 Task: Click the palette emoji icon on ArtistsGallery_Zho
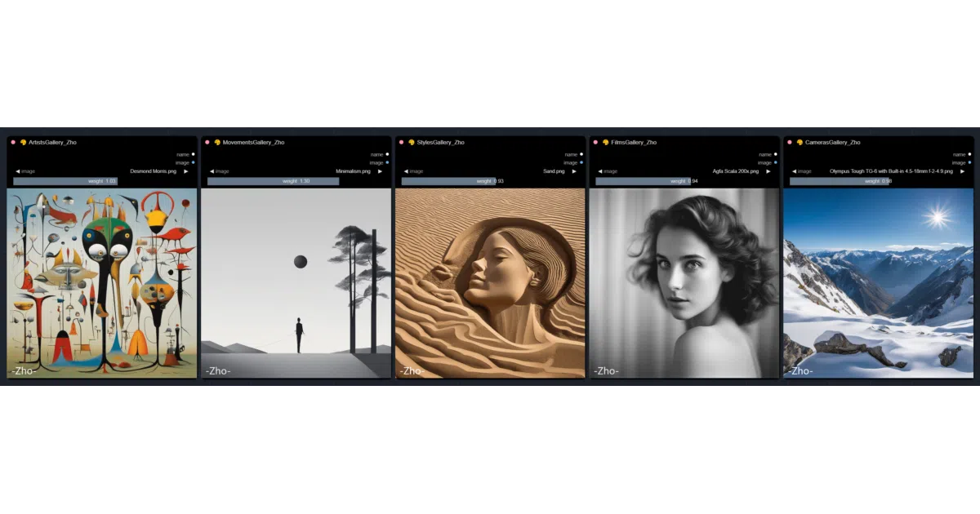point(23,142)
